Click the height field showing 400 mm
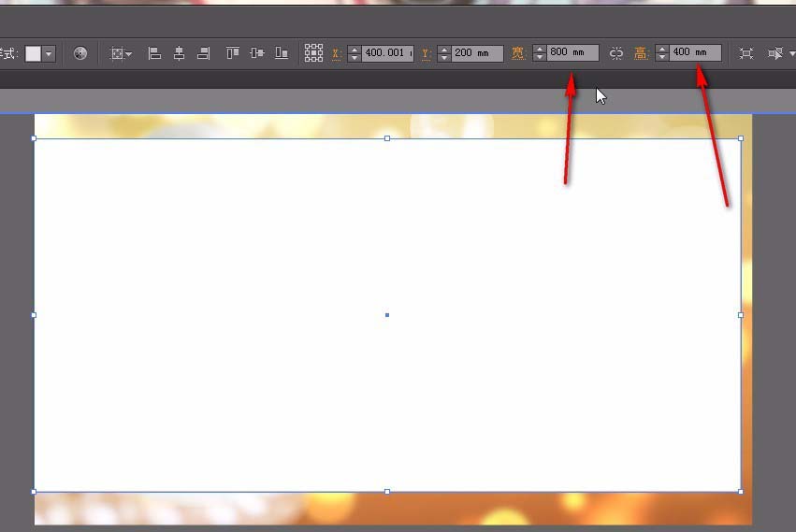Image resolution: width=796 pixels, height=532 pixels. 695,52
